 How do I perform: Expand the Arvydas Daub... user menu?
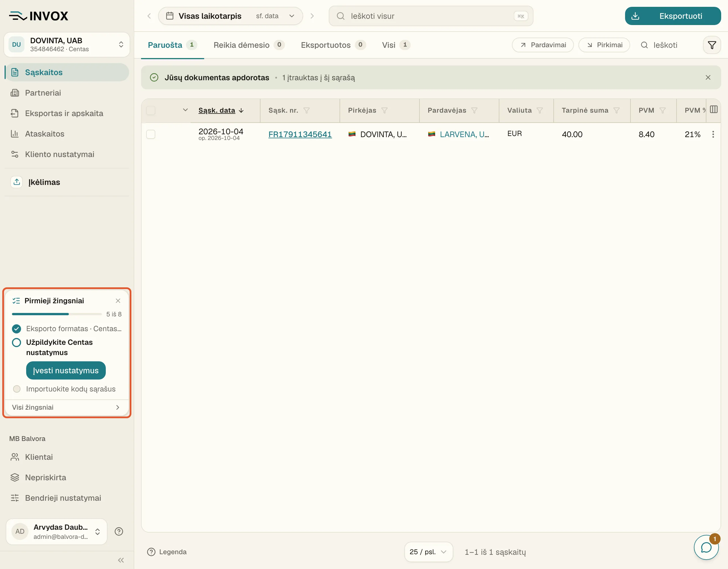57,532
